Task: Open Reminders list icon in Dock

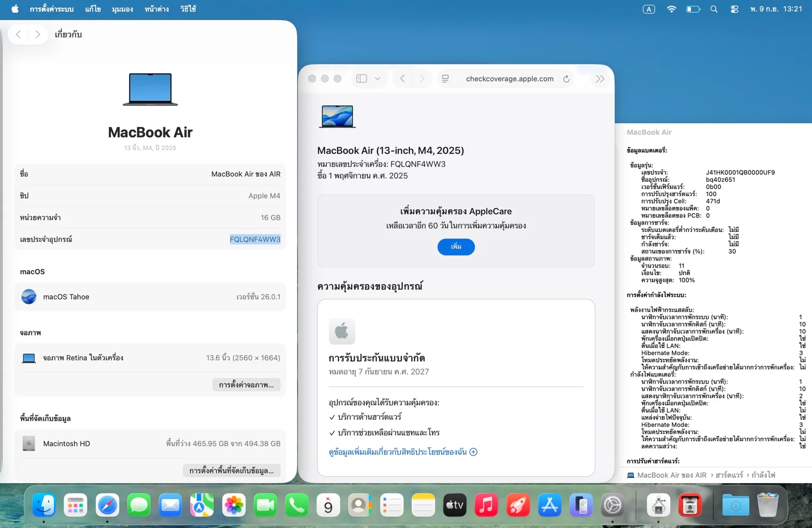Action: tap(392, 506)
